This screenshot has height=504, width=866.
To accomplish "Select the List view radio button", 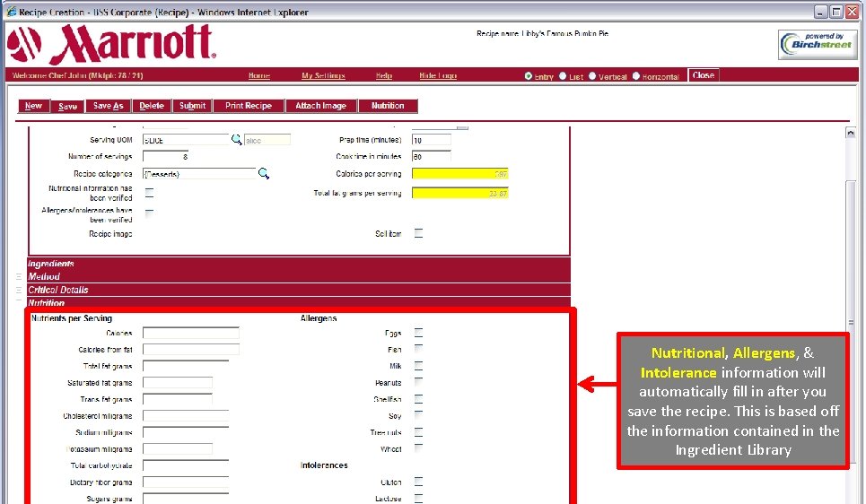I will pos(563,76).
